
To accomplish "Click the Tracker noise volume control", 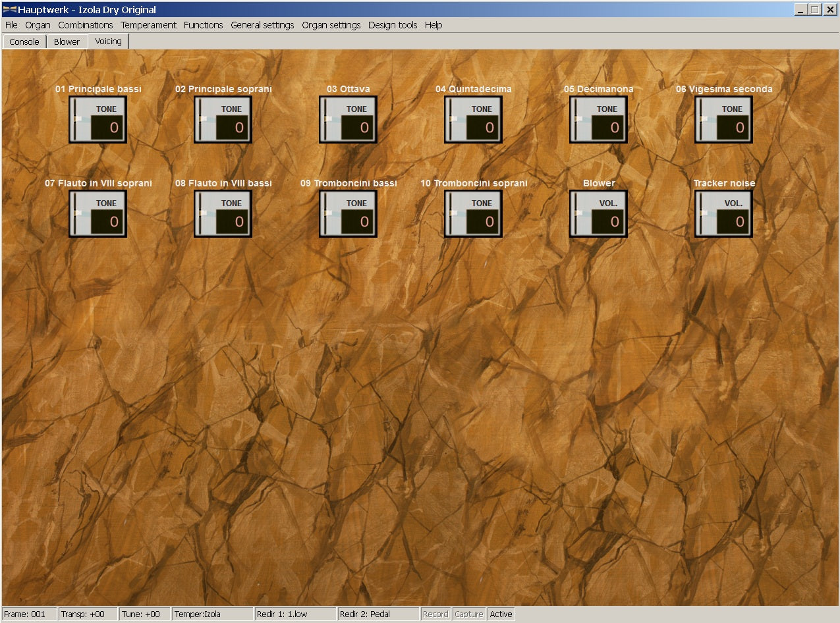I will [723, 213].
